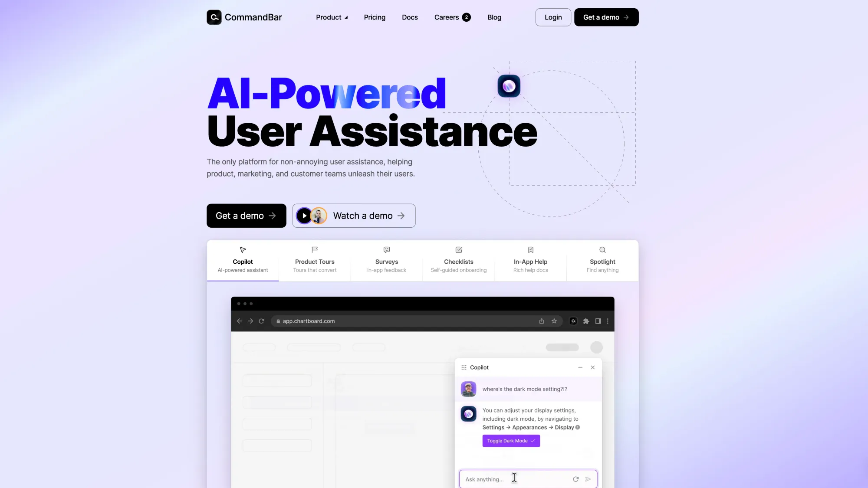
Task: Select the Product Tours tab
Action: click(x=315, y=260)
